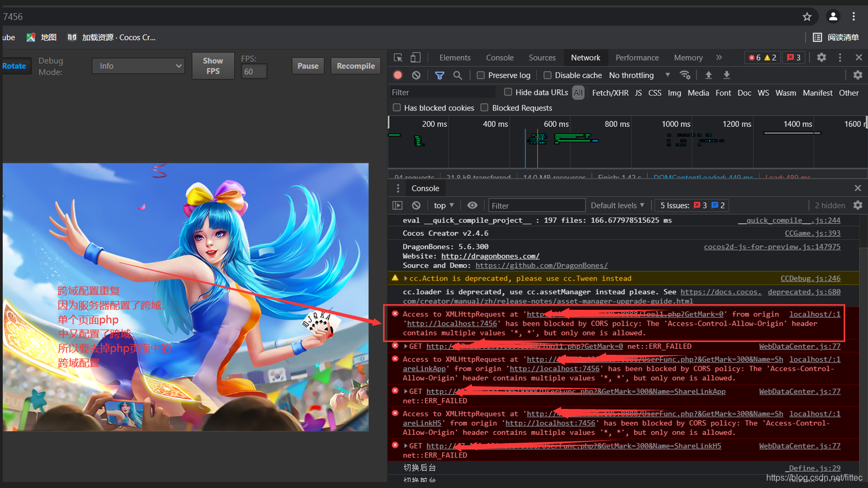Switch to the Sources tab

pyautogui.click(x=542, y=57)
